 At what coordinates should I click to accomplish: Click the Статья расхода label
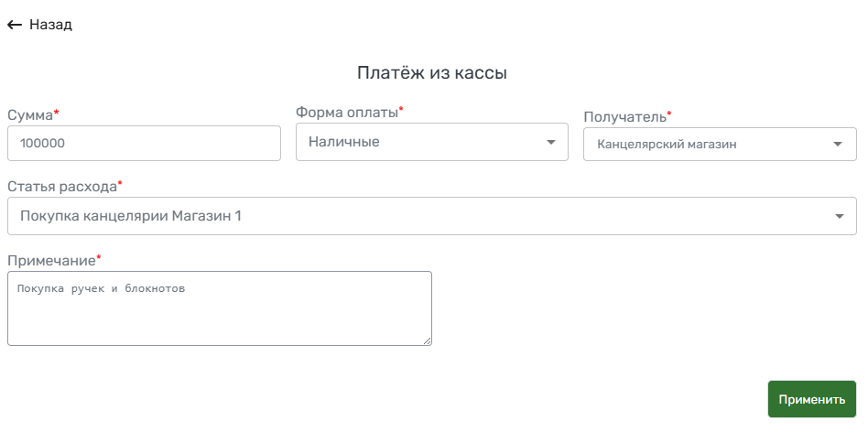62,186
